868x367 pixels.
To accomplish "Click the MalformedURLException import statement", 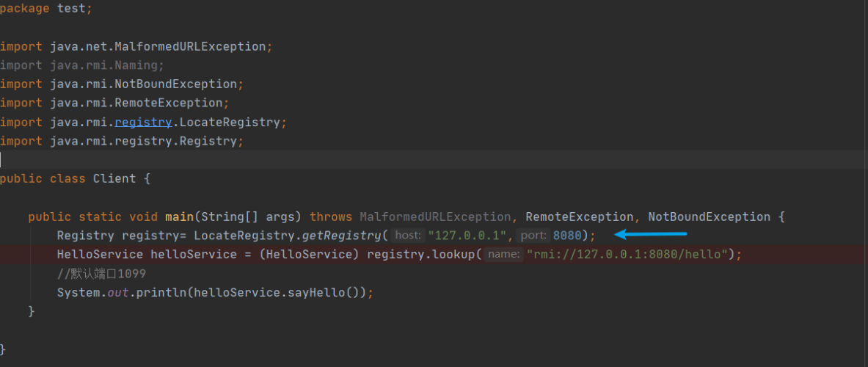I will pyautogui.click(x=136, y=46).
